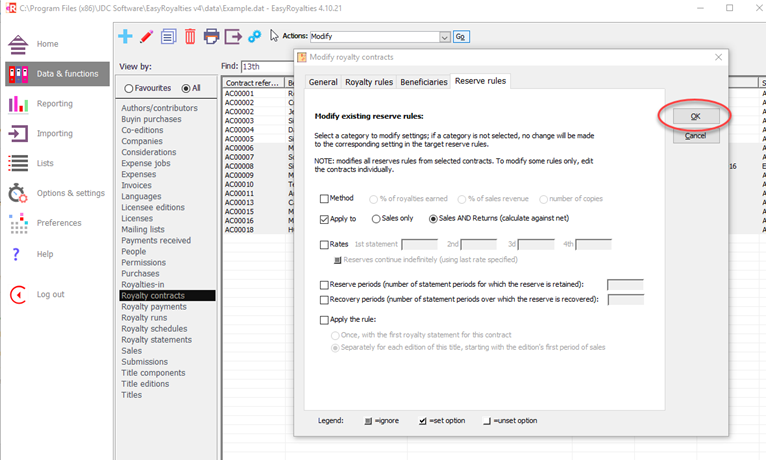Select the Favourites view radio button
Image resolution: width=766 pixels, height=460 pixels.
click(x=128, y=88)
